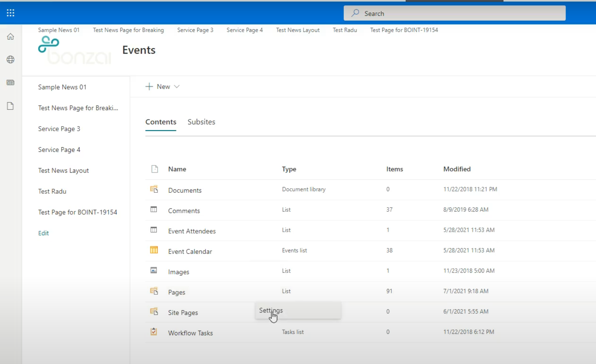Open the Documents library
Screen dimensions: 596x364
[185, 190]
